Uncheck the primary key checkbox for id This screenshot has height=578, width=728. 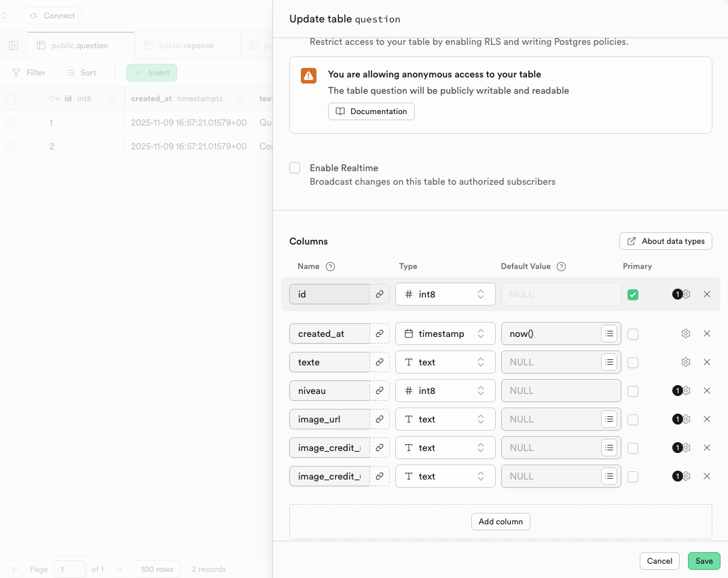pos(633,294)
